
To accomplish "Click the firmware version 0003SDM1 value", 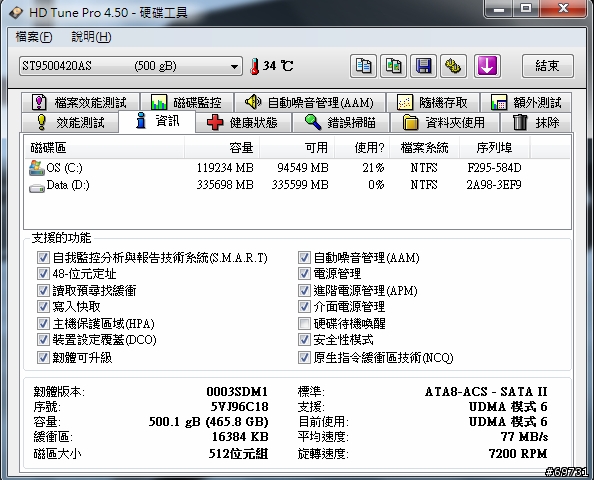I will click(x=238, y=391).
